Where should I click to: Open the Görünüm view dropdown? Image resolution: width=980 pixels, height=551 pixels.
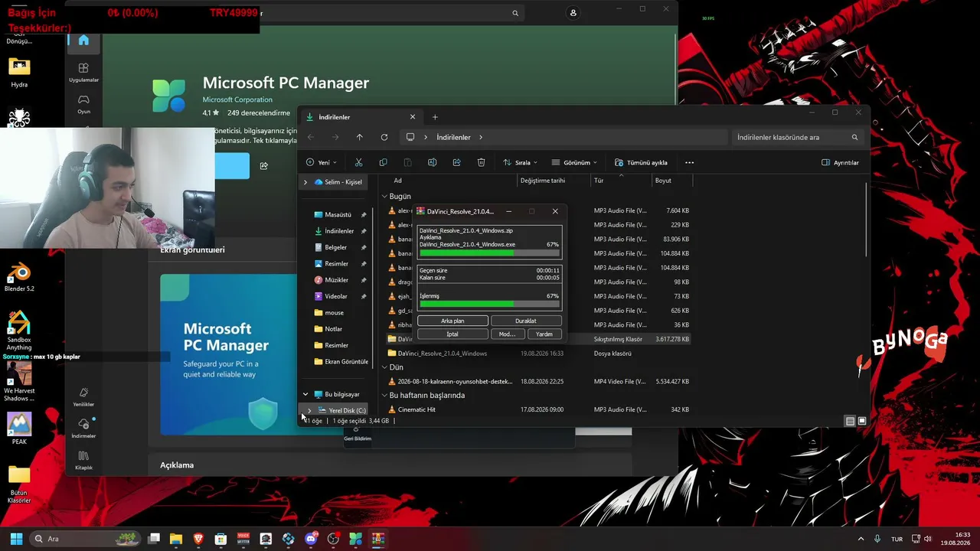pos(574,162)
